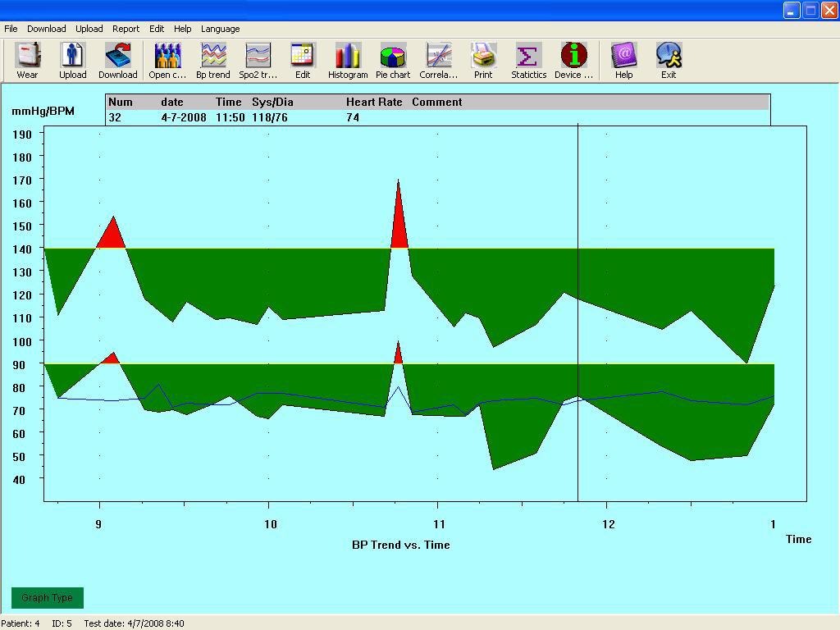Open the Report menu

pyautogui.click(x=126, y=29)
